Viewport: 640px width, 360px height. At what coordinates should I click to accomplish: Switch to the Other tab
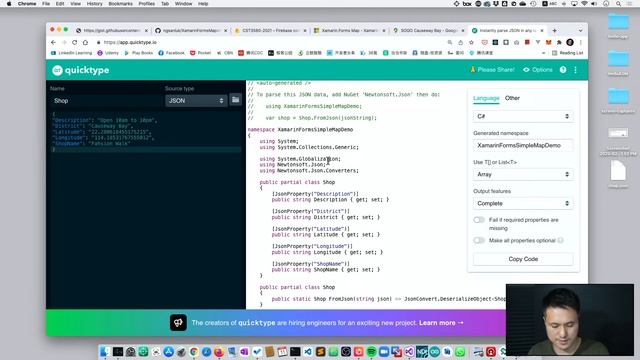(x=512, y=98)
